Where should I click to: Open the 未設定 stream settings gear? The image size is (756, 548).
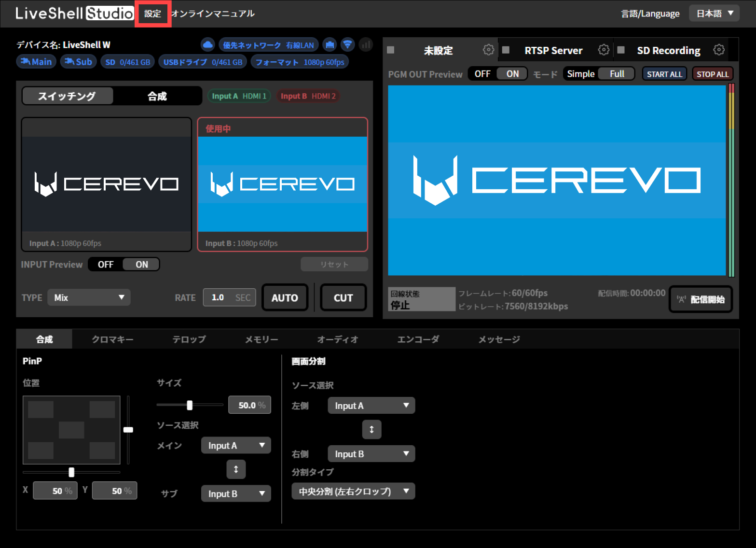pos(489,50)
